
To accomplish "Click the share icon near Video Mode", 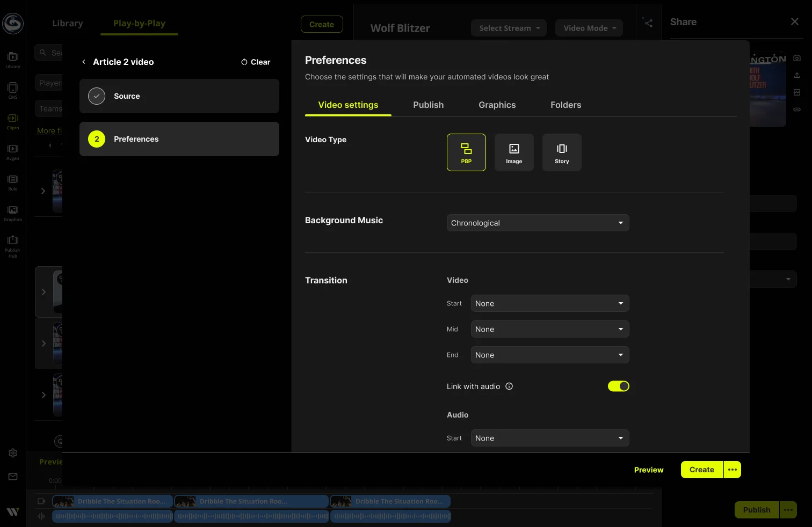I will pos(648,23).
